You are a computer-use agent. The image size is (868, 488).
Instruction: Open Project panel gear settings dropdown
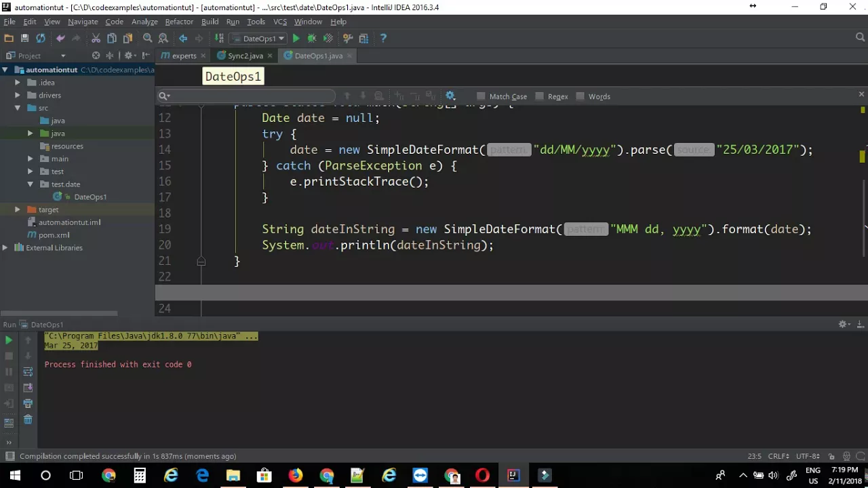(x=129, y=56)
